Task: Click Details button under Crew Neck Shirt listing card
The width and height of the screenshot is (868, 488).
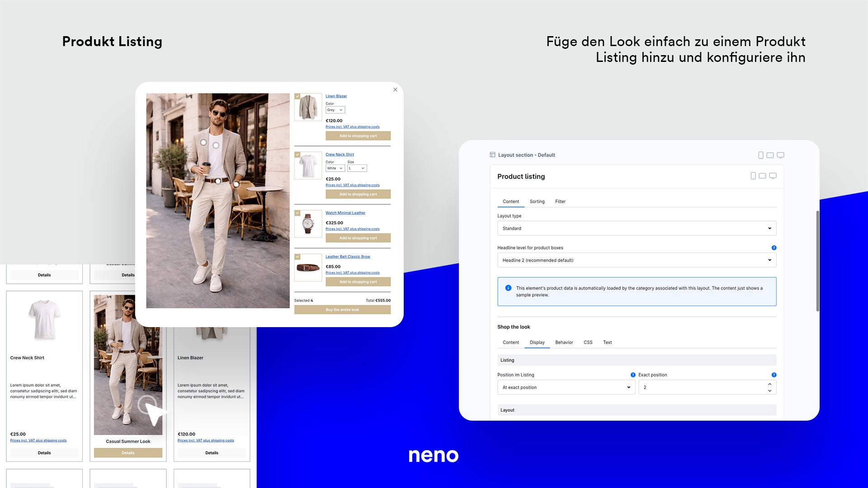Action: 44,453
